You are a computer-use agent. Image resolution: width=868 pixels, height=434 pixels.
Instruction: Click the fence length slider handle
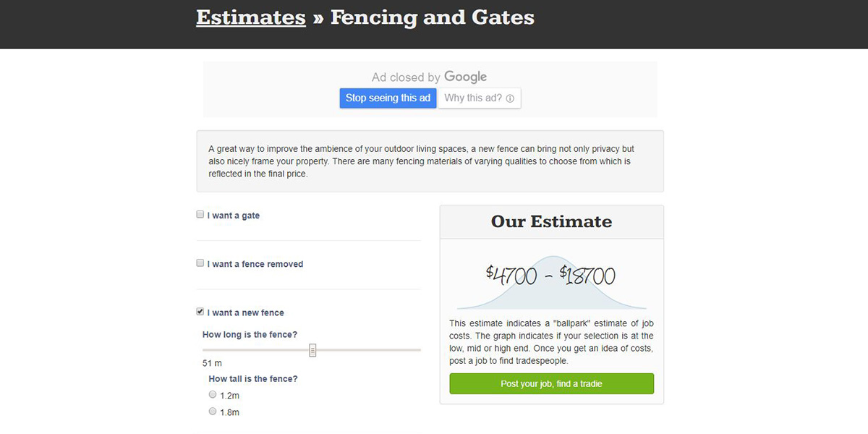coord(312,350)
